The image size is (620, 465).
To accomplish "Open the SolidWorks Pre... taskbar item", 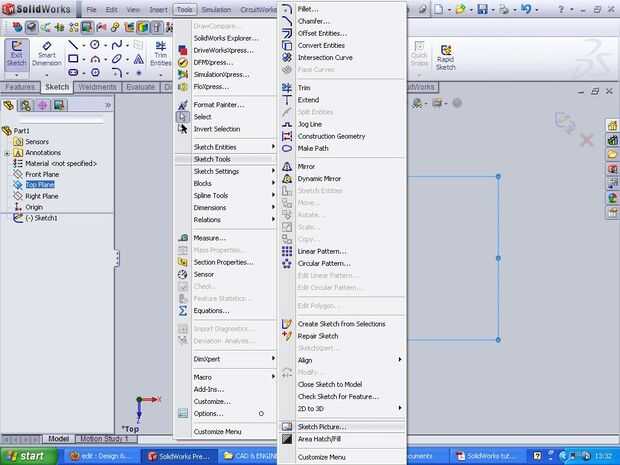I will 180,456.
